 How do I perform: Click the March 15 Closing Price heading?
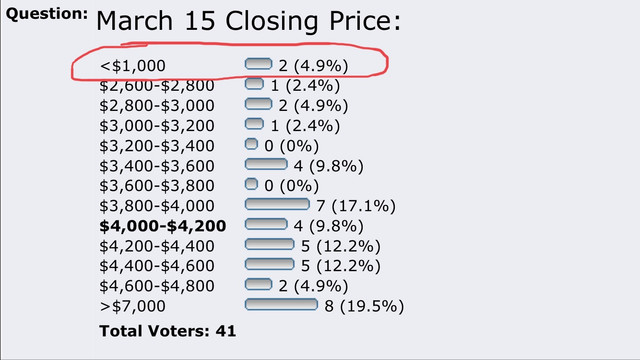249,22
